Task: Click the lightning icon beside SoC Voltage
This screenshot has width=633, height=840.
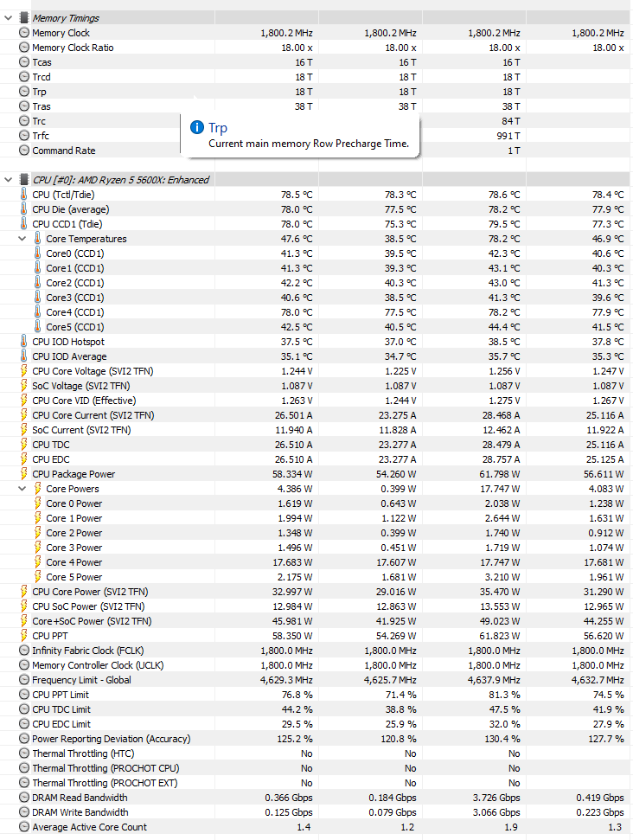Action: click(23, 385)
